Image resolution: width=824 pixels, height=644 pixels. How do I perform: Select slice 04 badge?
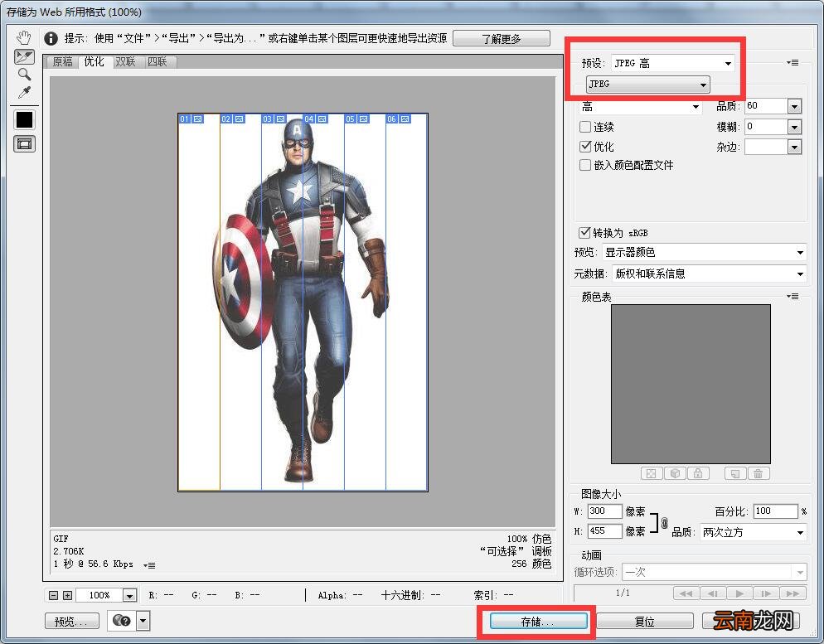pos(316,119)
